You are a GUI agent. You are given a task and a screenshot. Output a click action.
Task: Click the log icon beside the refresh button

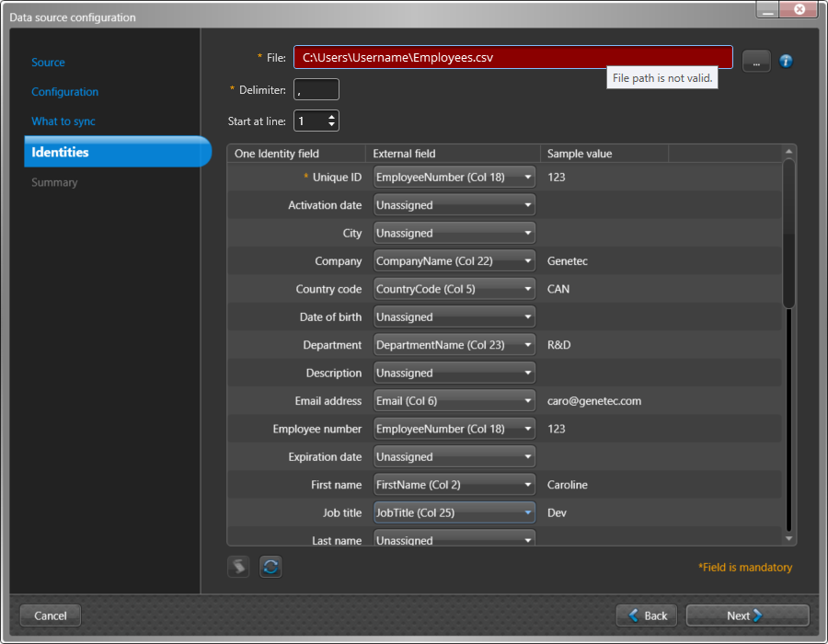(x=238, y=566)
